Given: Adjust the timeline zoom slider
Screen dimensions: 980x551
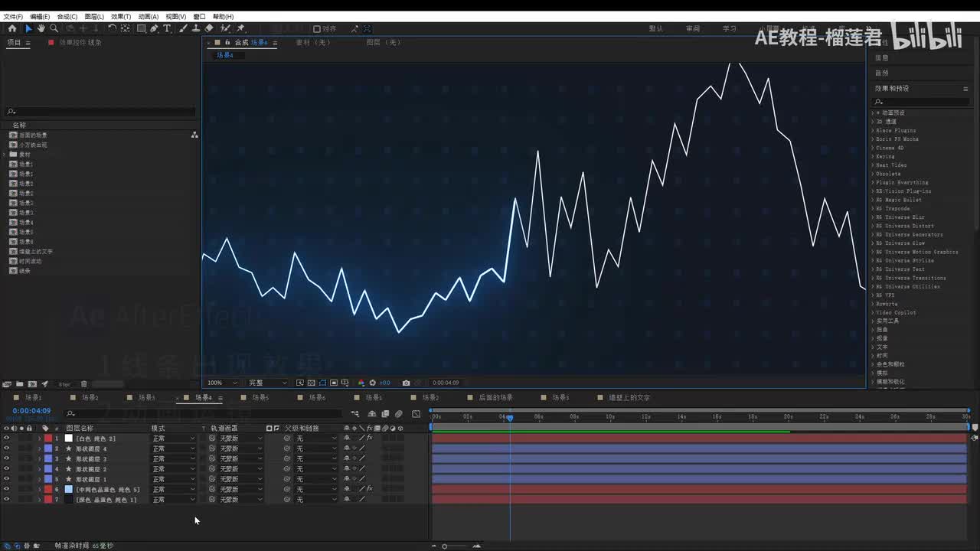Looking at the screenshot, I should pyautogui.click(x=444, y=546).
